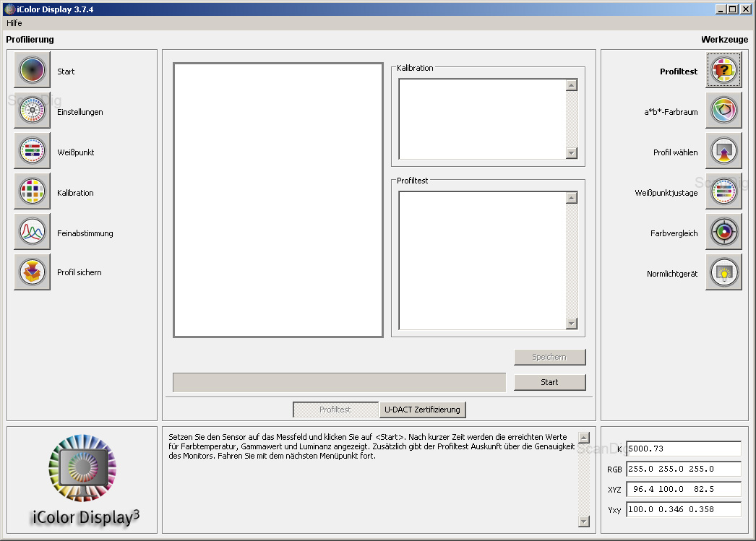The image size is (756, 541).
Task: Select the Feinabstimmung curves icon
Action: [x=33, y=232]
